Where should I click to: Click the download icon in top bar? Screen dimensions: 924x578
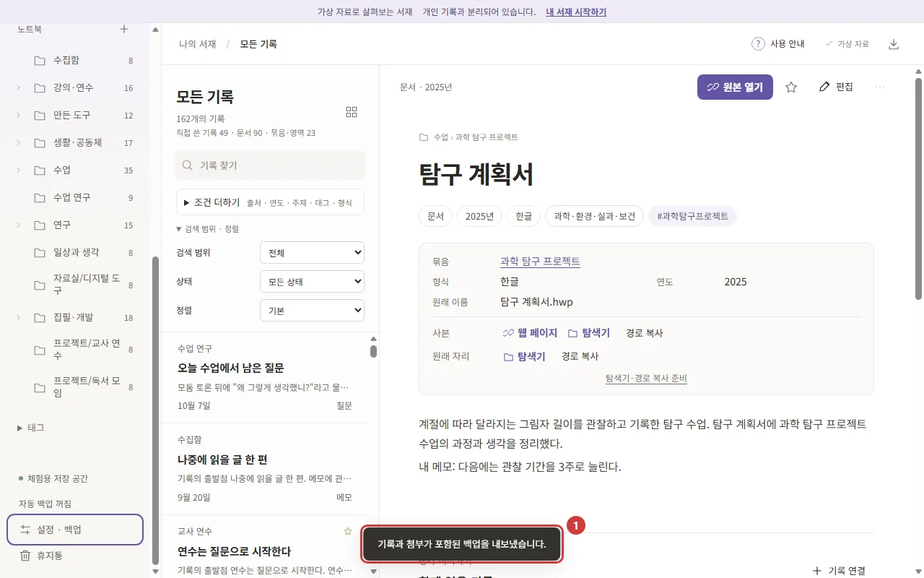[x=894, y=44]
